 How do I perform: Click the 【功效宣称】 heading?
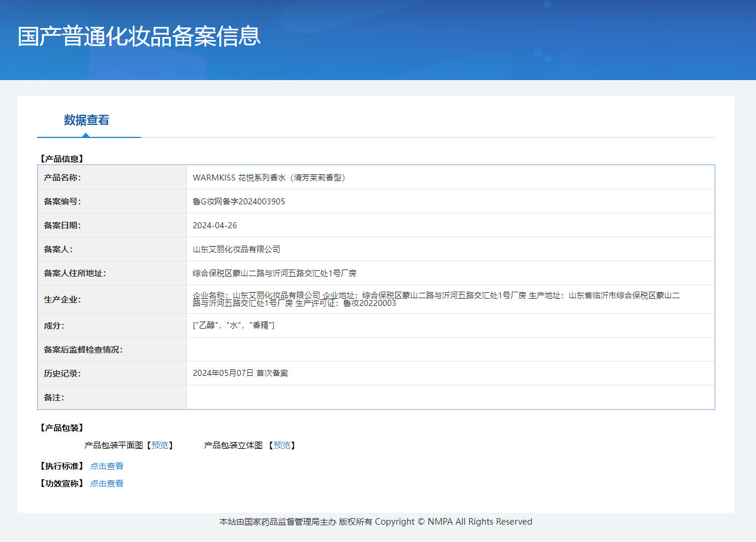62,483
